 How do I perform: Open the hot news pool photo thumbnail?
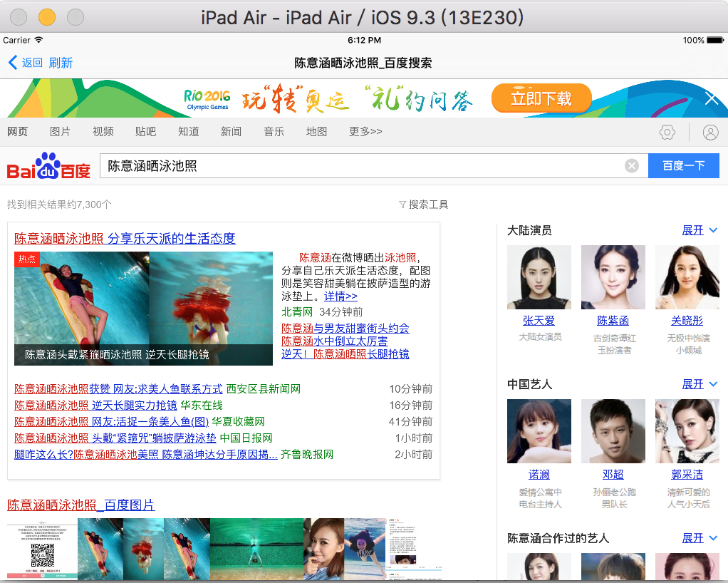(143, 309)
